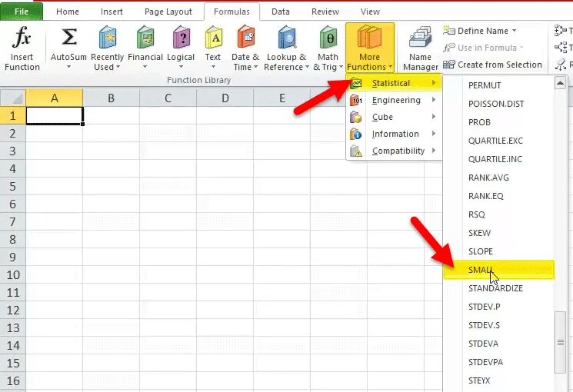Viewport: 573px width, 392px height.
Task: Switch to the Insert tab
Action: point(112,12)
